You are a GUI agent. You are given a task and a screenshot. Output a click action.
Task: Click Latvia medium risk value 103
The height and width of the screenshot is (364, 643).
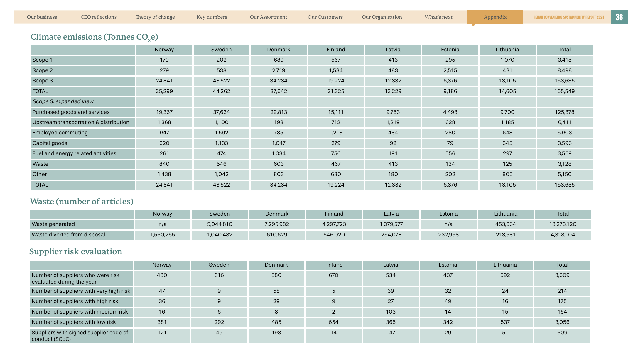(x=391, y=312)
